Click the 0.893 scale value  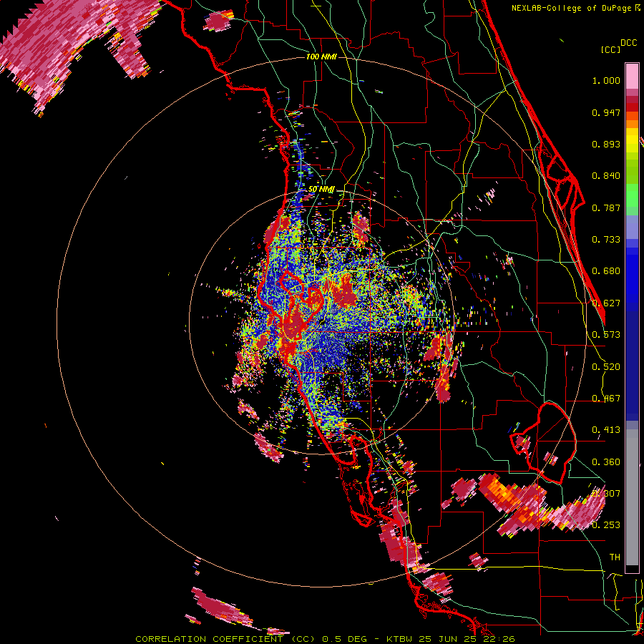[x=606, y=144]
